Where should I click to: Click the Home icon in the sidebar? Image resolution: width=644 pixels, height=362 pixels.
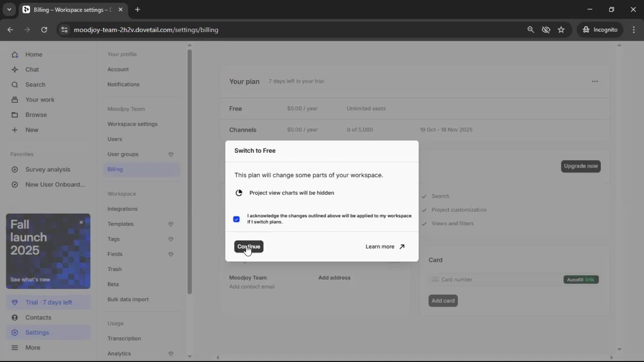(15, 55)
